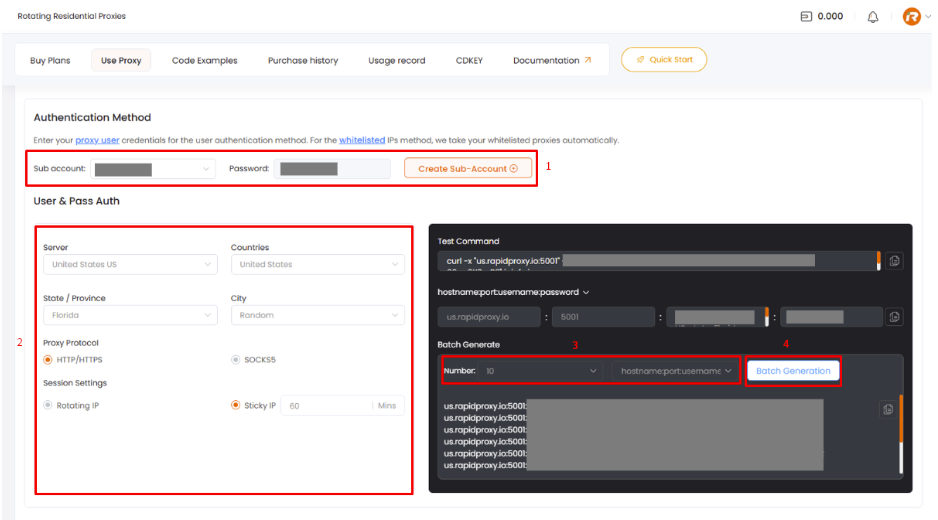Select the HTTP/HTTPS protocol radio

[x=48, y=360]
